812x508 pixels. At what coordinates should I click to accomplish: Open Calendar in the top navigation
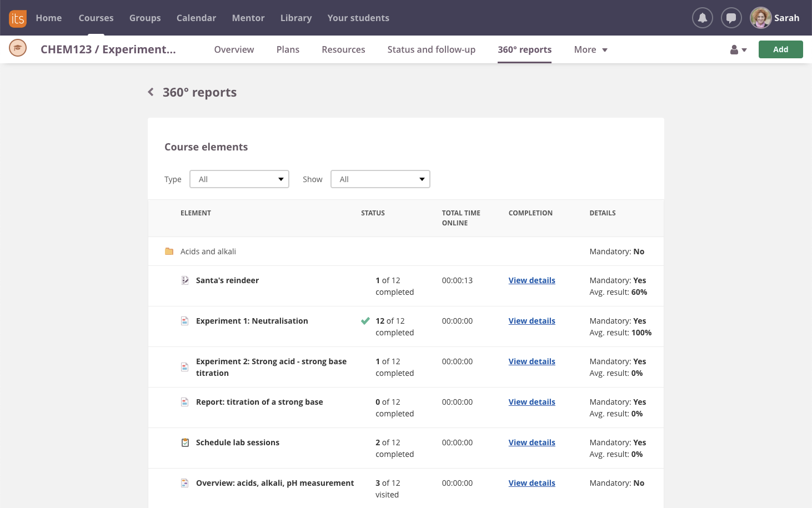[x=196, y=18]
